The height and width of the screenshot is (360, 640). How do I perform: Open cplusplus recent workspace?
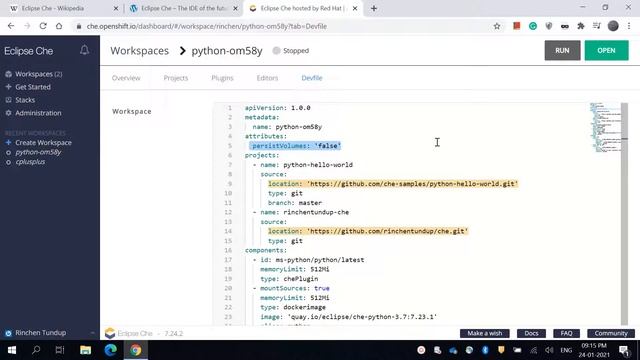click(x=30, y=162)
